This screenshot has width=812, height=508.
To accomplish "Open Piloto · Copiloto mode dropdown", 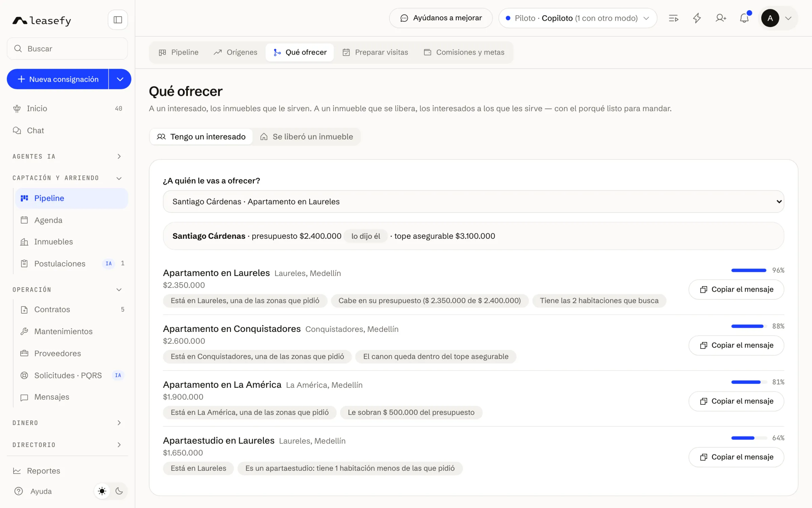I will coord(578,18).
